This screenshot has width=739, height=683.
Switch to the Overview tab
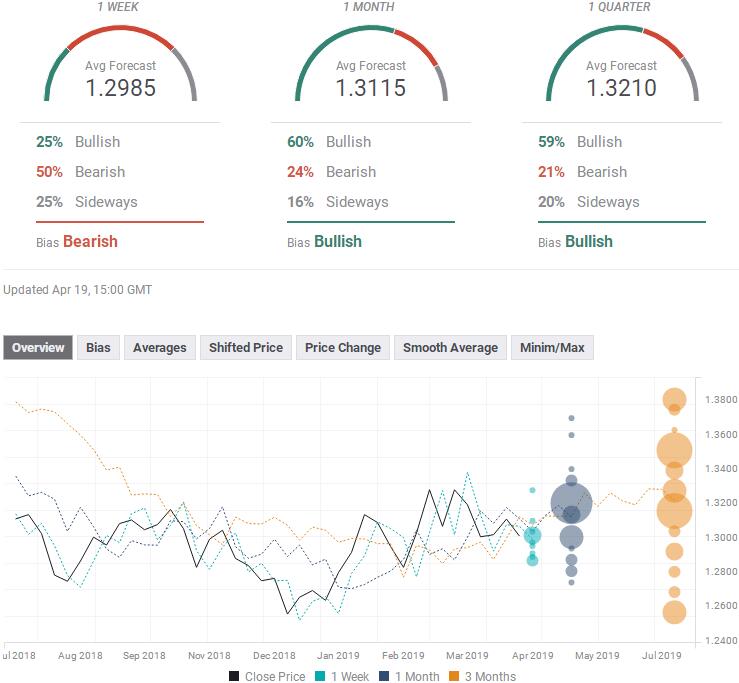point(38,348)
